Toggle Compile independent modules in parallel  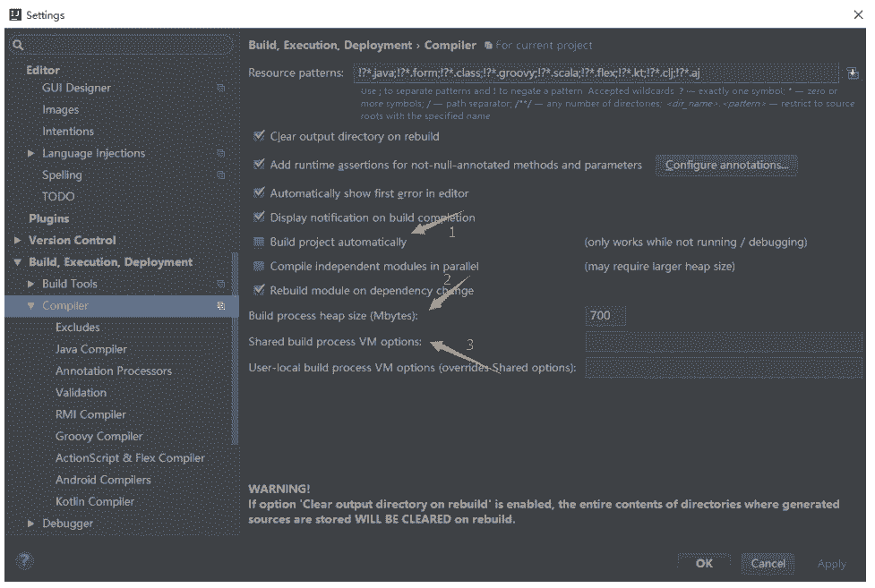pos(259,267)
